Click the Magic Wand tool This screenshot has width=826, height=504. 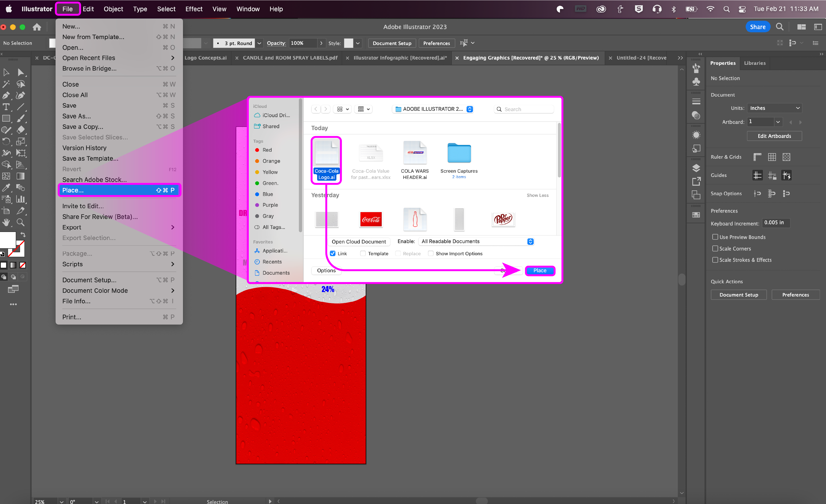point(6,84)
